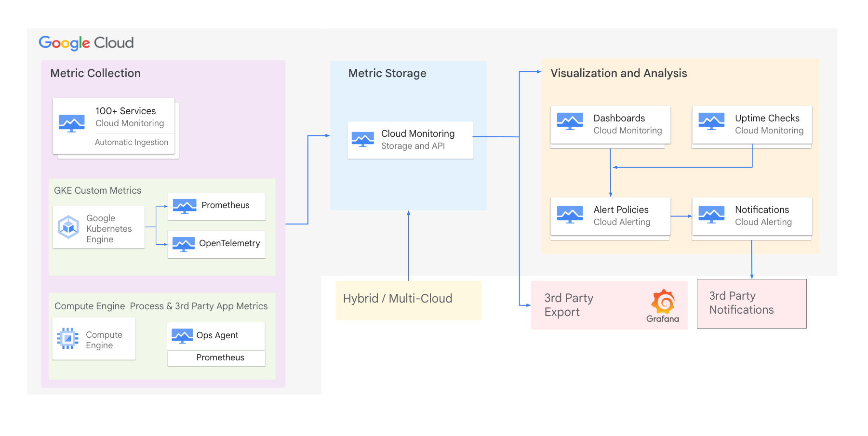The image size is (868, 436).
Task: Click the Ops Agent label
Action: (x=217, y=335)
